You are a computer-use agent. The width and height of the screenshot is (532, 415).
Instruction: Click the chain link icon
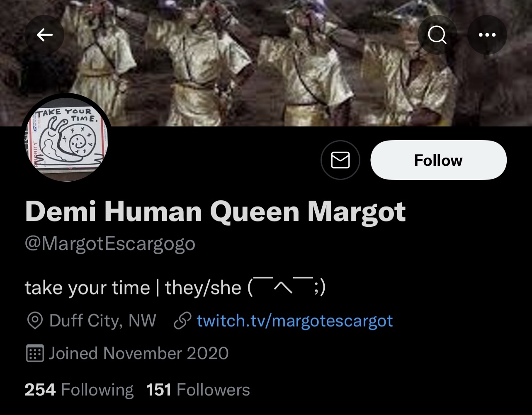(x=182, y=321)
